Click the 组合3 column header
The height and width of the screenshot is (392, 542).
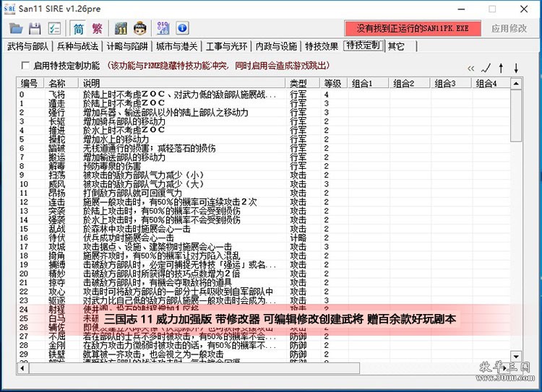(451, 83)
